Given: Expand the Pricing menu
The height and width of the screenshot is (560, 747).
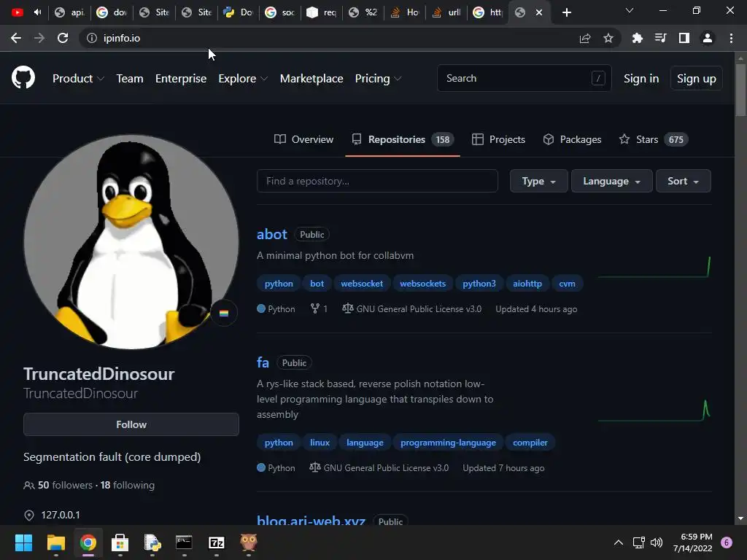Looking at the screenshot, I should click(x=379, y=78).
